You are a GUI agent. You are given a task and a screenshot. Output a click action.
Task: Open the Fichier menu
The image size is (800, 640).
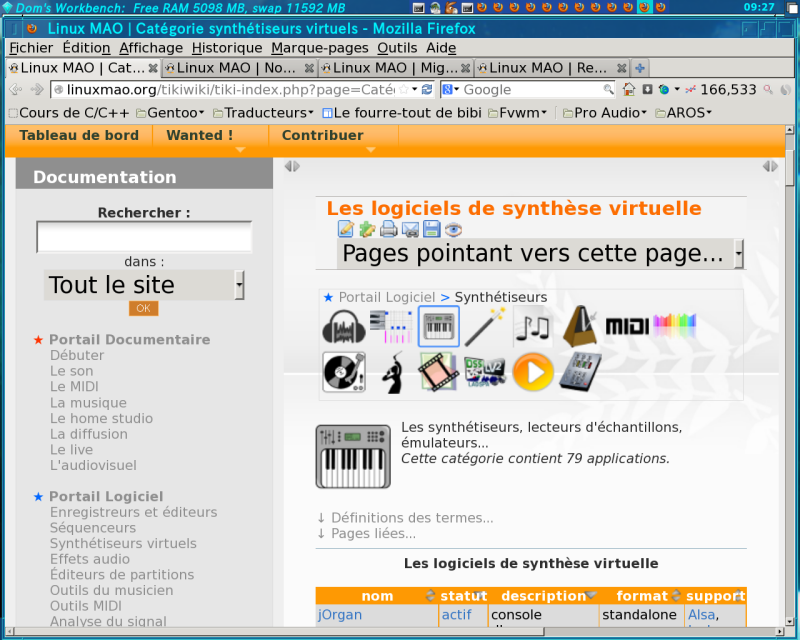pos(31,48)
